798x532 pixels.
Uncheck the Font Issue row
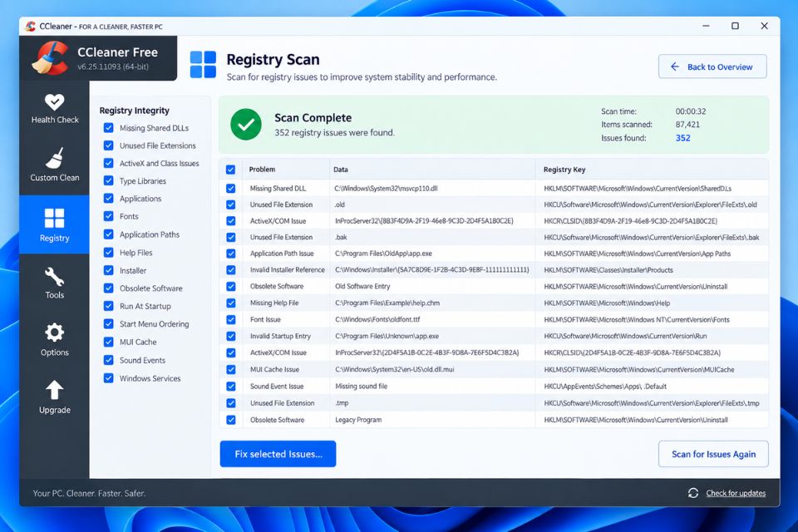230,320
